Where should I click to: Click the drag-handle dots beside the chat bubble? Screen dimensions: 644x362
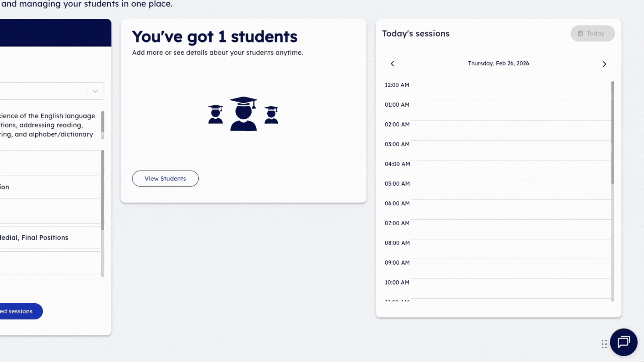point(604,344)
